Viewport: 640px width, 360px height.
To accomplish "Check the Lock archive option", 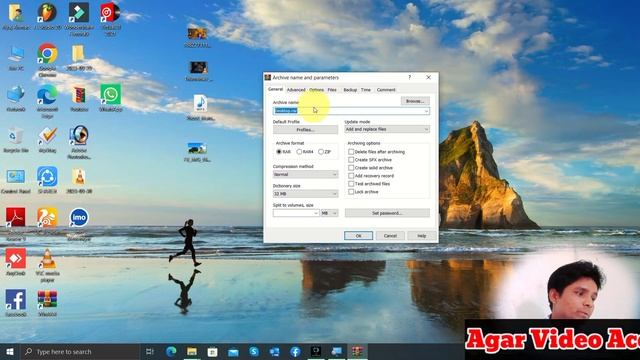I will coord(351,192).
